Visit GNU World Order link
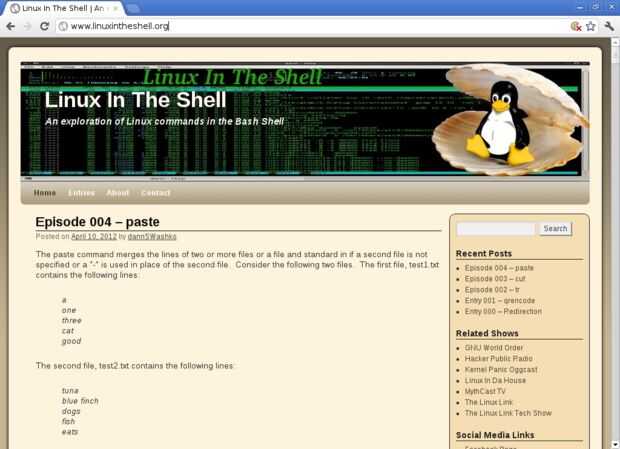The width and height of the screenshot is (620, 449). [494, 348]
